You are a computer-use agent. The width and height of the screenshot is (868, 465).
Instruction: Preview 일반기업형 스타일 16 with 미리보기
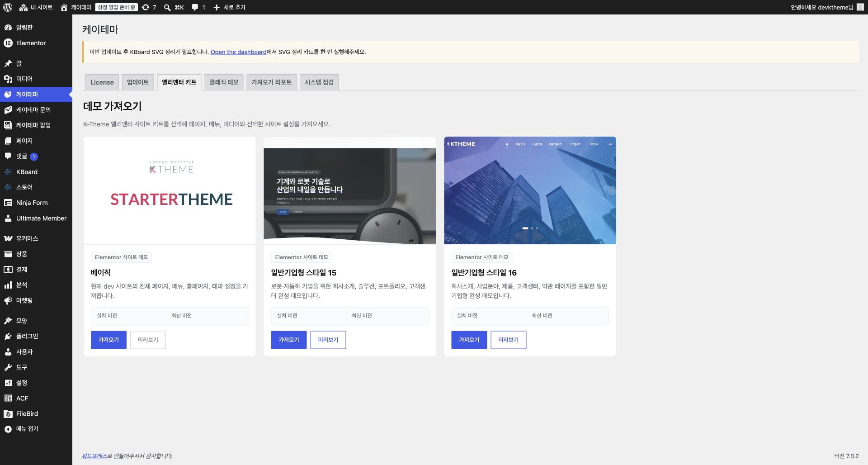click(x=509, y=340)
